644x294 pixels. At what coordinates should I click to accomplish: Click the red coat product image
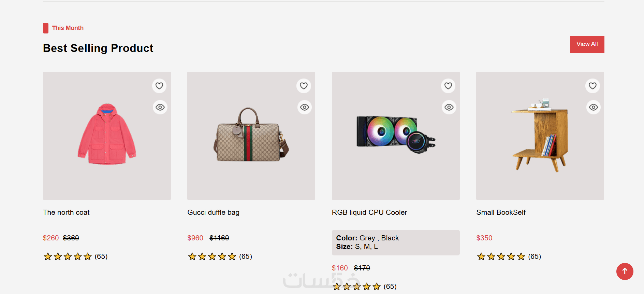[x=107, y=135]
